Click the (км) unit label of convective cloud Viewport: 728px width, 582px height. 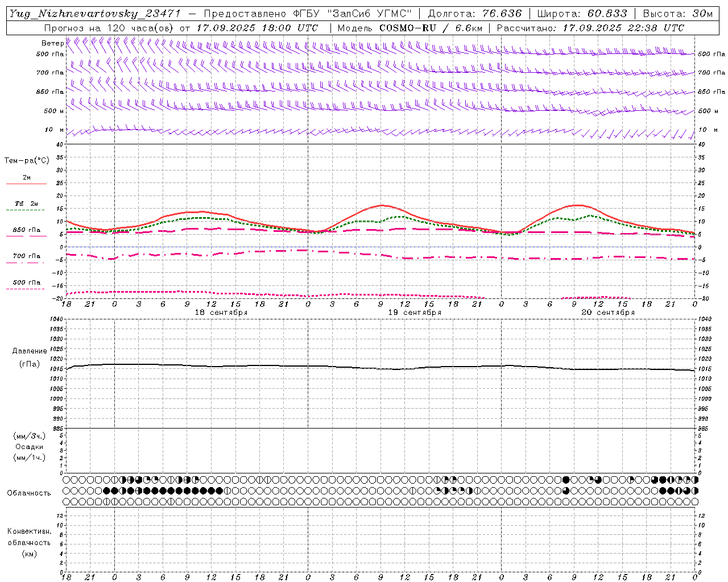click(29, 554)
